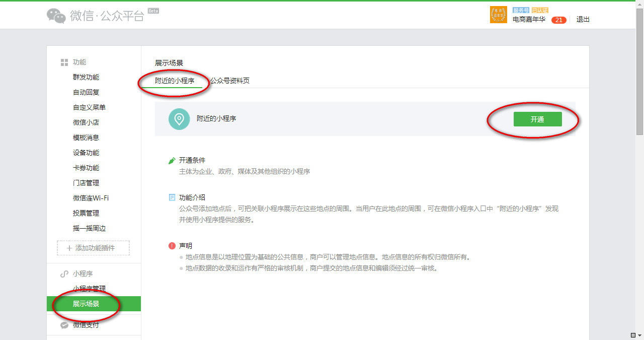This screenshot has height=340, width=644.
Task: Select 微信连Wi-Fi menu entry
Action: [91, 198]
